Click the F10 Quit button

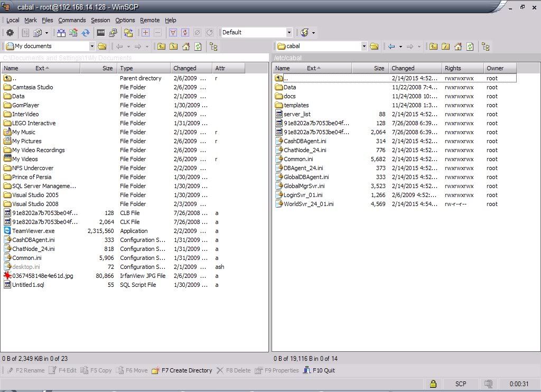point(320,370)
